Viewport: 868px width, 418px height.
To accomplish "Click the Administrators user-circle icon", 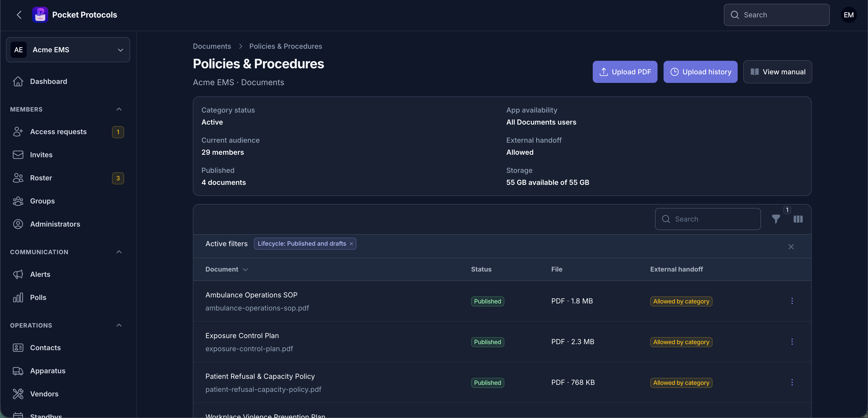I will pos(18,224).
